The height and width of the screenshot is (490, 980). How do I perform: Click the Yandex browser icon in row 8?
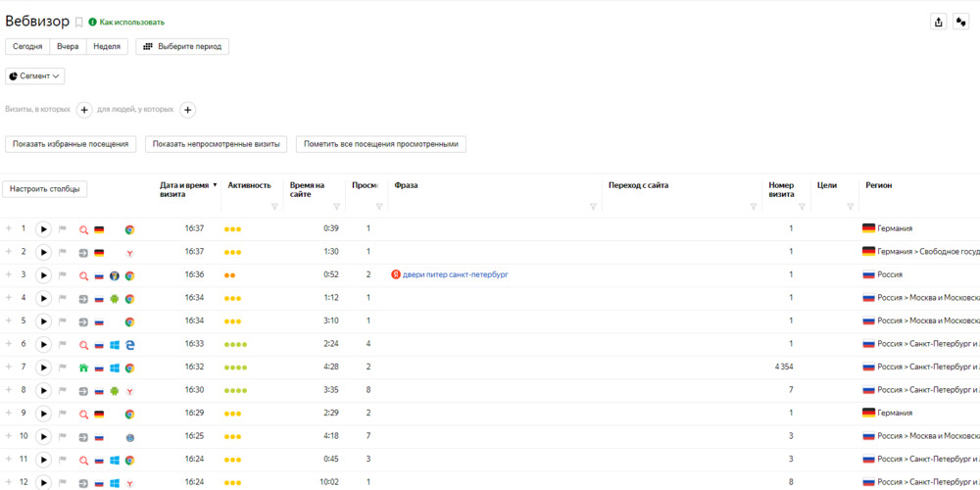[x=130, y=392]
